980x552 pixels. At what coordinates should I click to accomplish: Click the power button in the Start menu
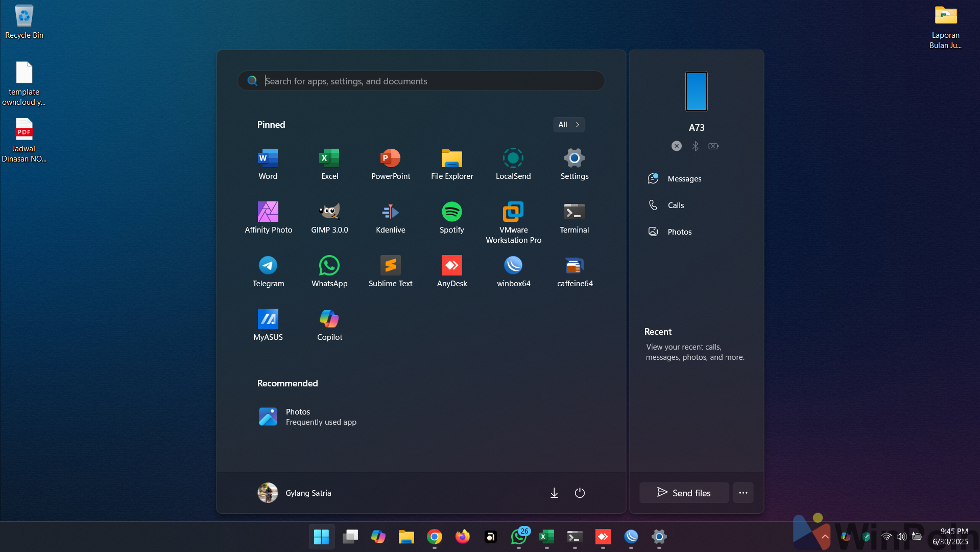(x=580, y=493)
